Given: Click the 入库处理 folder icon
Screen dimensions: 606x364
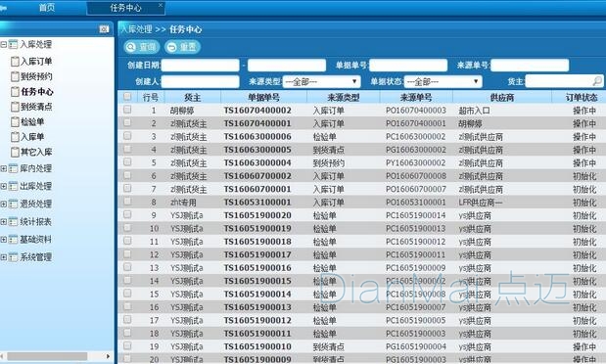Looking at the screenshot, I should (x=13, y=44).
